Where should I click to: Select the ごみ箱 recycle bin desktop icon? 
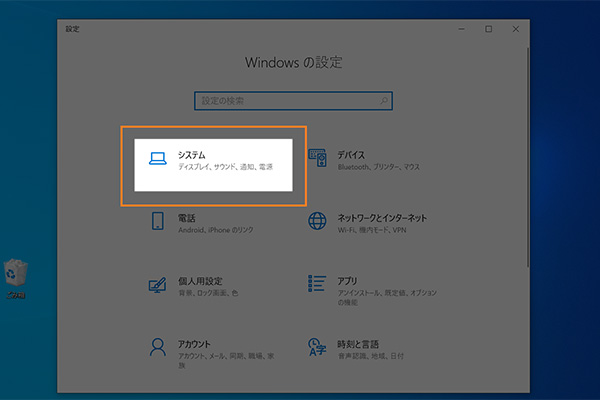point(15,278)
